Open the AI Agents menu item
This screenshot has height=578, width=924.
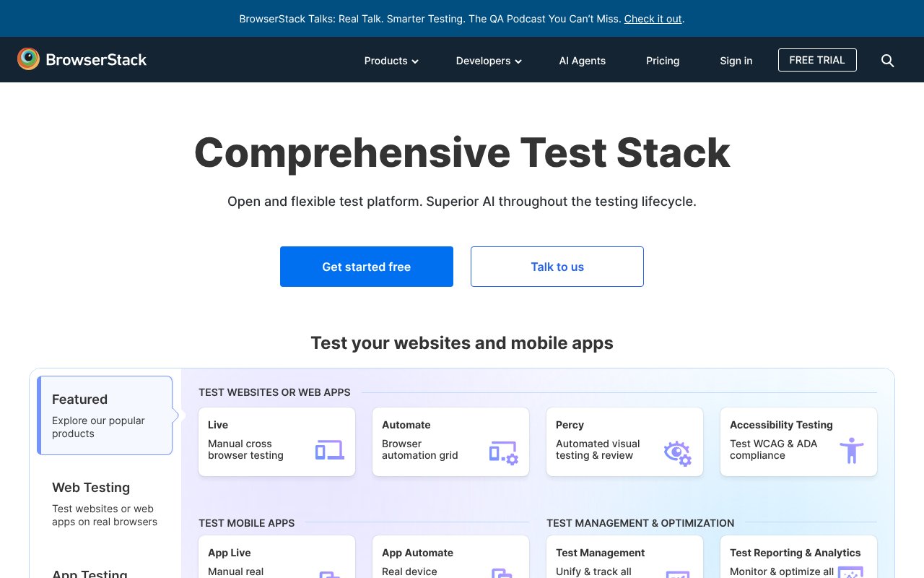pyautogui.click(x=582, y=61)
